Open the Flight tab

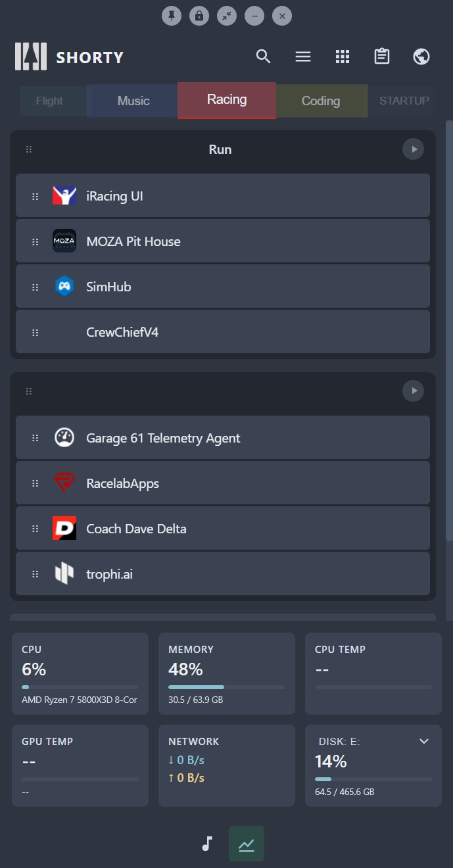(x=49, y=101)
